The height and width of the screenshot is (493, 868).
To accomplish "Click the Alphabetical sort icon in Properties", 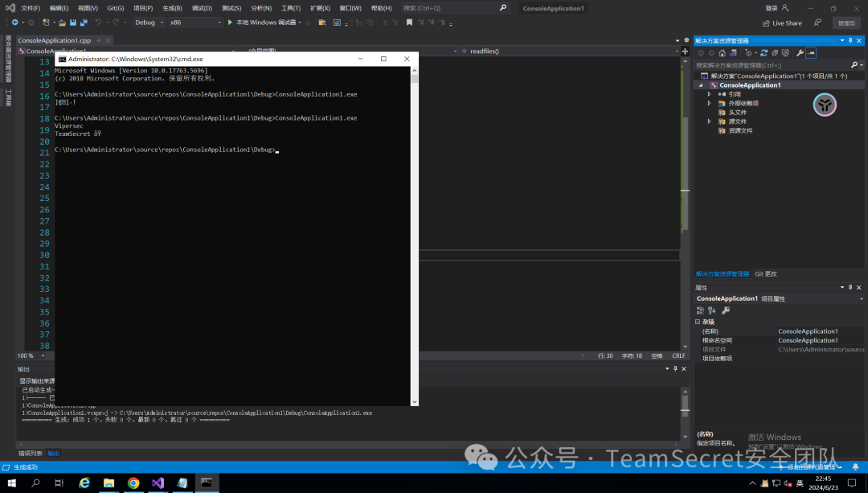I will (712, 310).
